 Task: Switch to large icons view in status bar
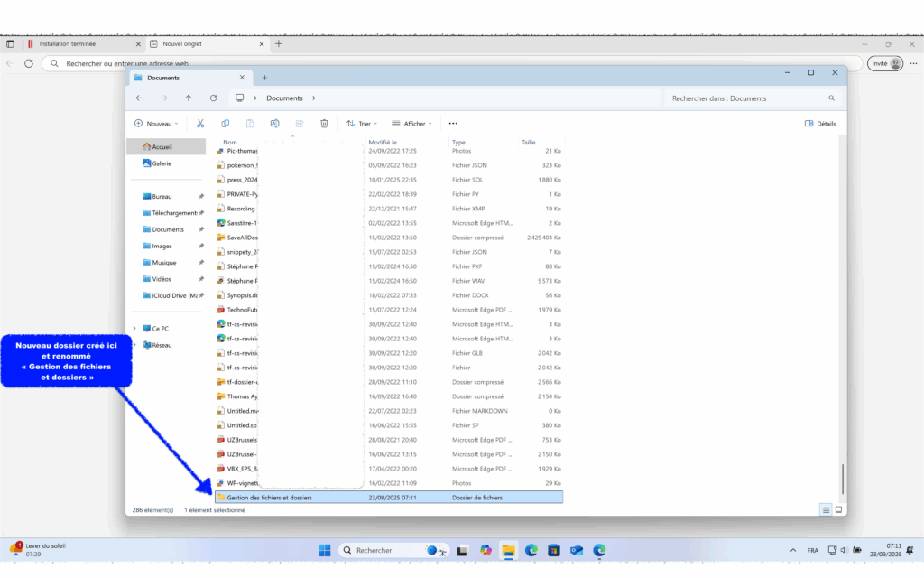838,510
